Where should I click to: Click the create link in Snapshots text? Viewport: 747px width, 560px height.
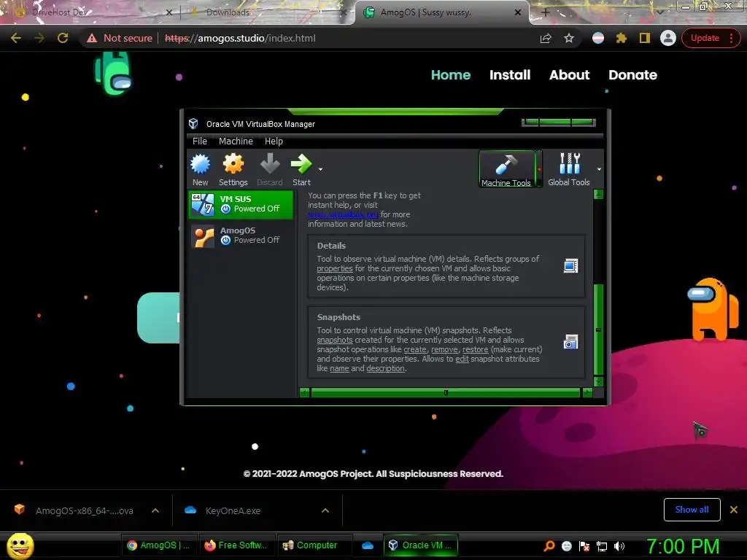pos(415,349)
